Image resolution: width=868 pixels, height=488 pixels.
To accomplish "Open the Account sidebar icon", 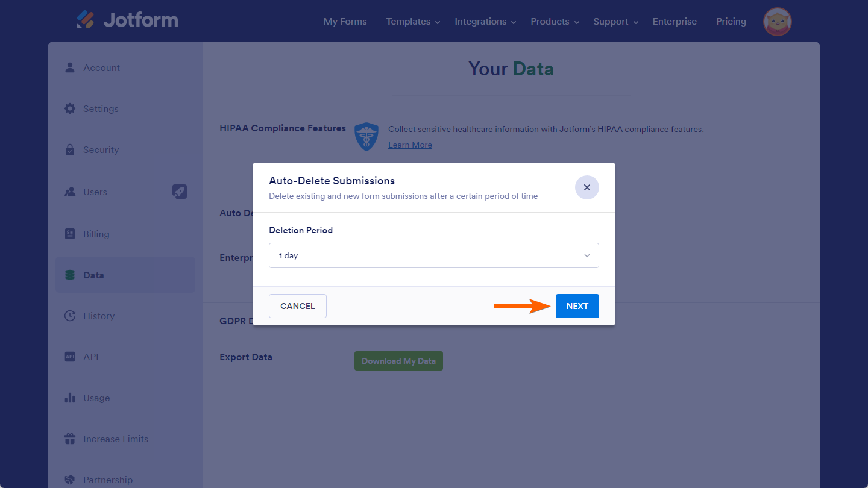I will coord(70,67).
